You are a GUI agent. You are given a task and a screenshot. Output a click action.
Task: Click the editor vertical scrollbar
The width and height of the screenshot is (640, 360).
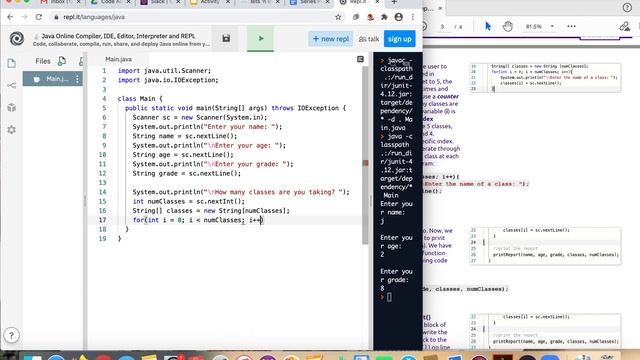coord(365,155)
